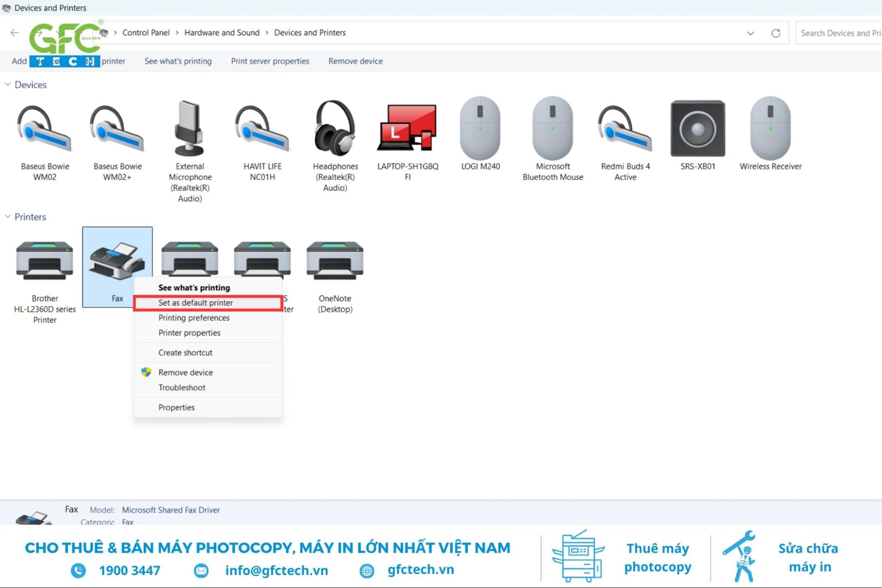Collapse the Printers section
The height and width of the screenshot is (588, 882).
pyautogui.click(x=8, y=217)
